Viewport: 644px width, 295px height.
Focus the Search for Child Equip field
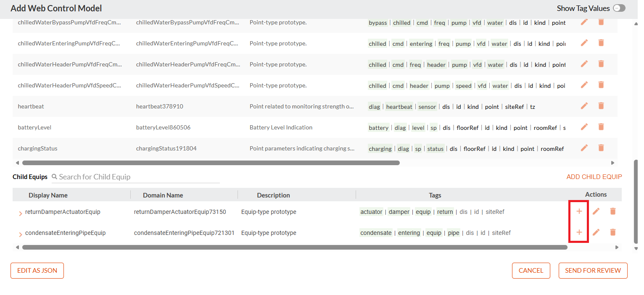click(136, 177)
